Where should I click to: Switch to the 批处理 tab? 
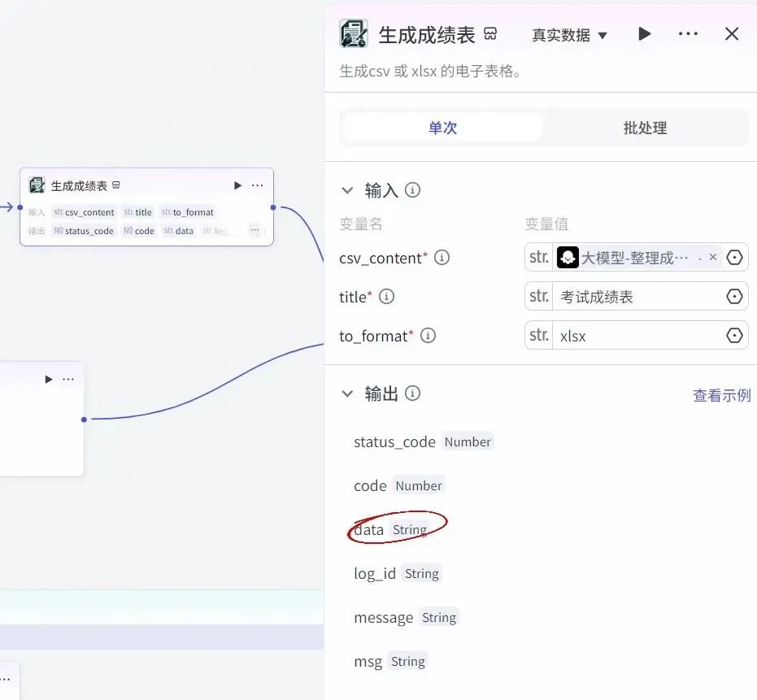[645, 128]
